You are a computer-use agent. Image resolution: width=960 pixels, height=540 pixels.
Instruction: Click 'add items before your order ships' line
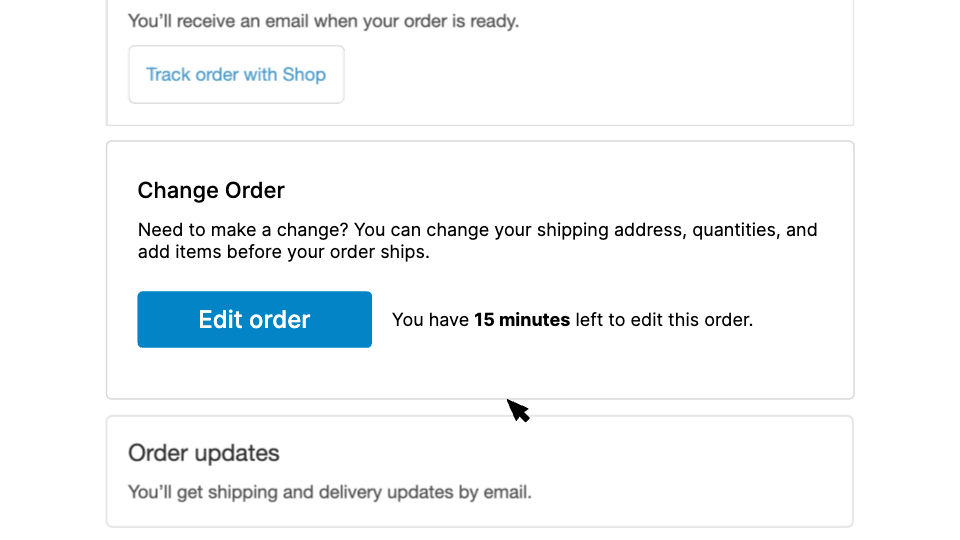click(283, 252)
